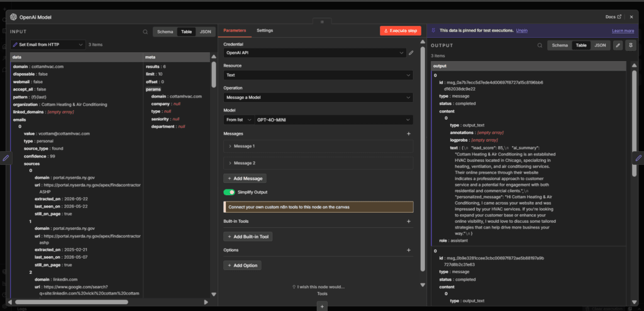
Task: Search the INPUT panel data
Action: coord(145,31)
